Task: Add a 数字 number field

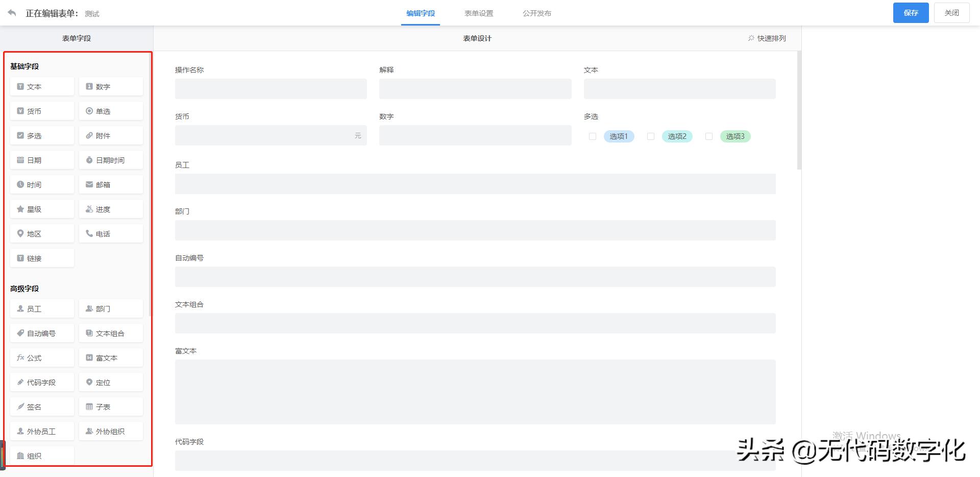Action: [x=111, y=87]
